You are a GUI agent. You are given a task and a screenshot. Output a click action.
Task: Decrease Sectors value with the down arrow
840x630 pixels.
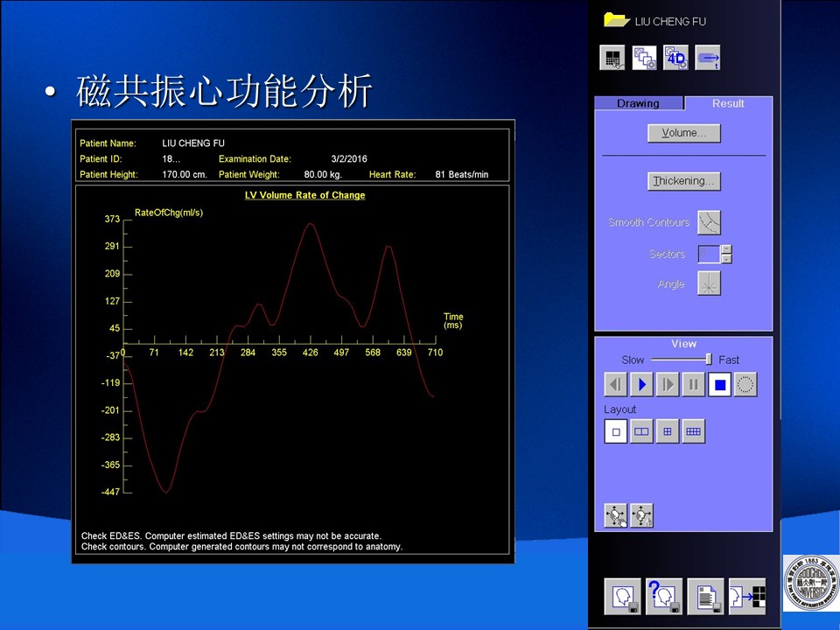[726, 259]
